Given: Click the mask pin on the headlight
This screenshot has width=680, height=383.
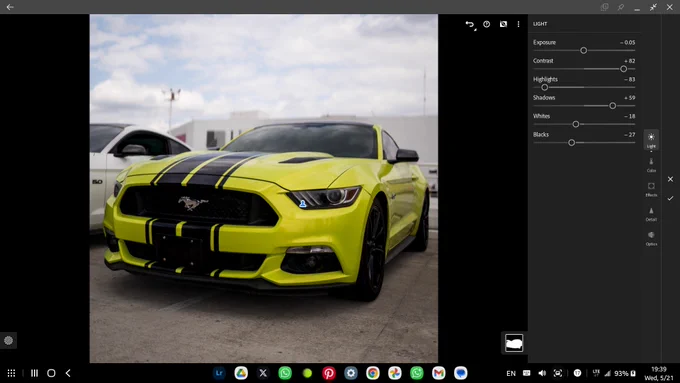Looking at the screenshot, I should pos(303,203).
